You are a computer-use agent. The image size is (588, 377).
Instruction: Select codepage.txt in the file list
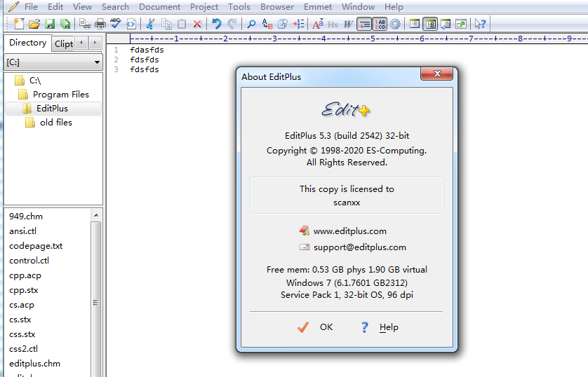tap(36, 245)
